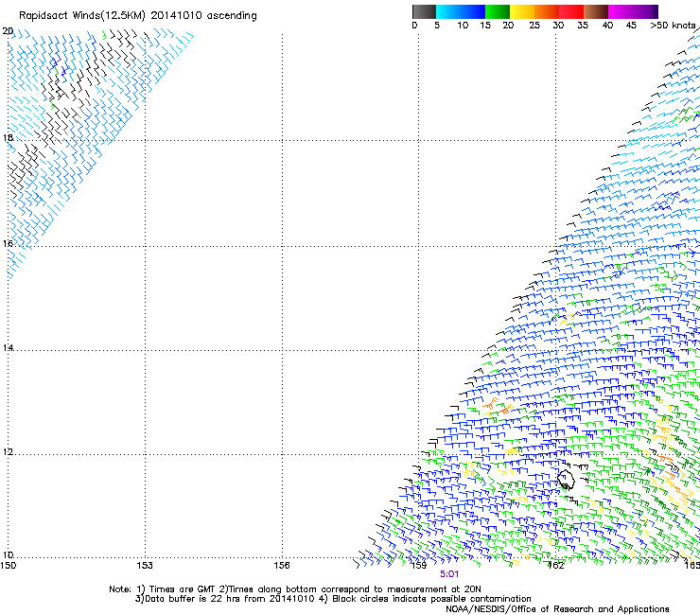Select the red 30-35 knots legend swatch
Viewport: 700px width, 615px height.
(x=571, y=11)
